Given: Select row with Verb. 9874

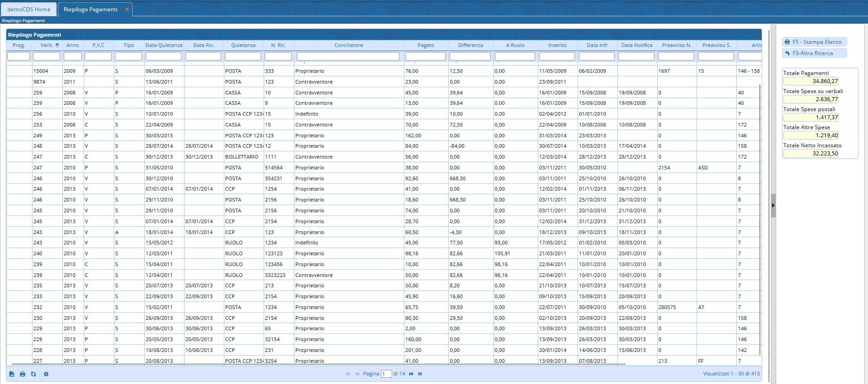Looking at the screenshot, I should point(384,82).
